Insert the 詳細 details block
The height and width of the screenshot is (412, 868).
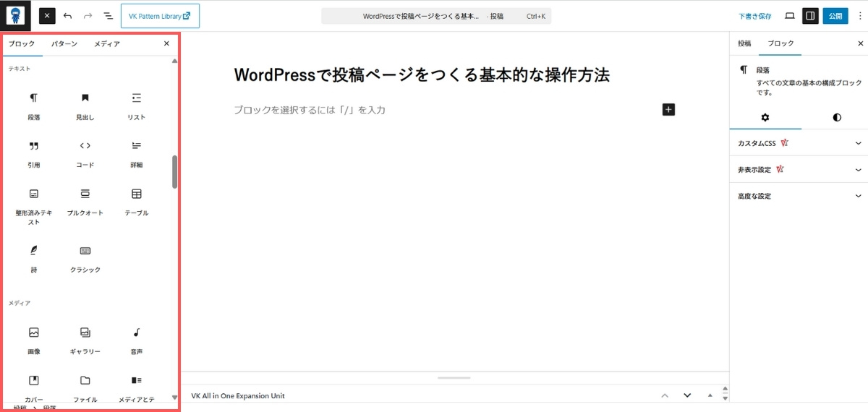pos(137,154)
